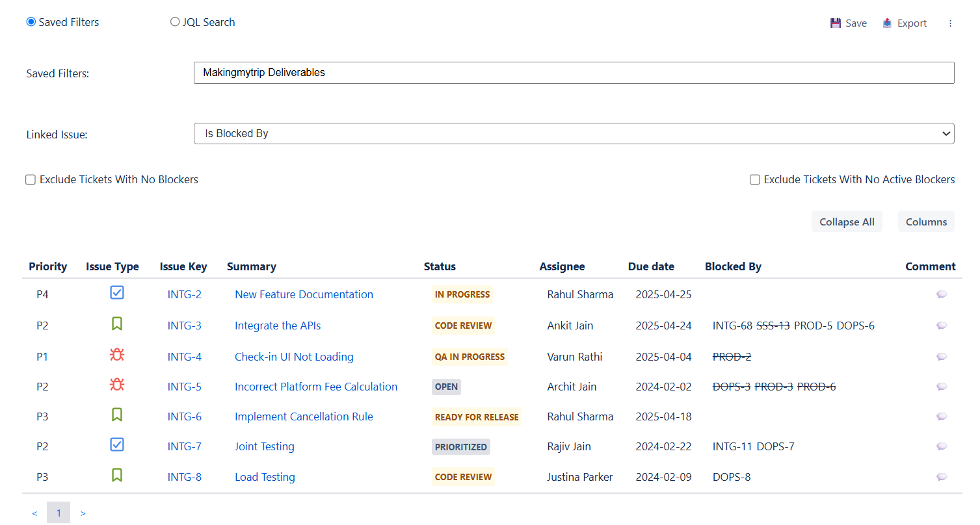Click the bug icon for INTG-4
The height and width of the screenshot is (525, 980).
tap(117, 355)
